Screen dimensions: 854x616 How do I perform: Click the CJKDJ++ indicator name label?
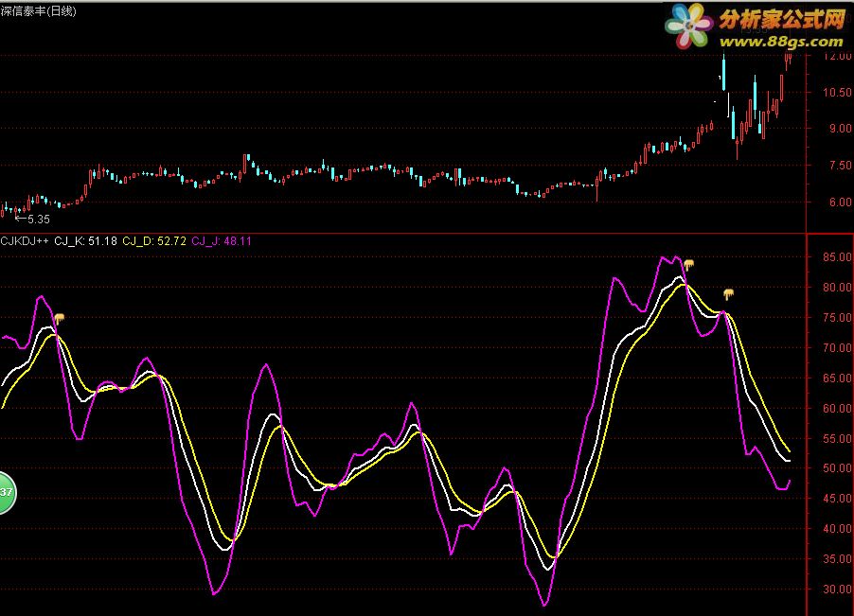(x=25, y=241)
